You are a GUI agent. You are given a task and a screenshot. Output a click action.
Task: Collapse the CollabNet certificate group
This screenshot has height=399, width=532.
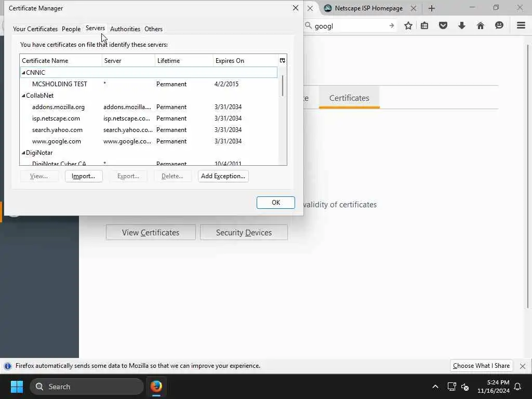pos(23,96)
